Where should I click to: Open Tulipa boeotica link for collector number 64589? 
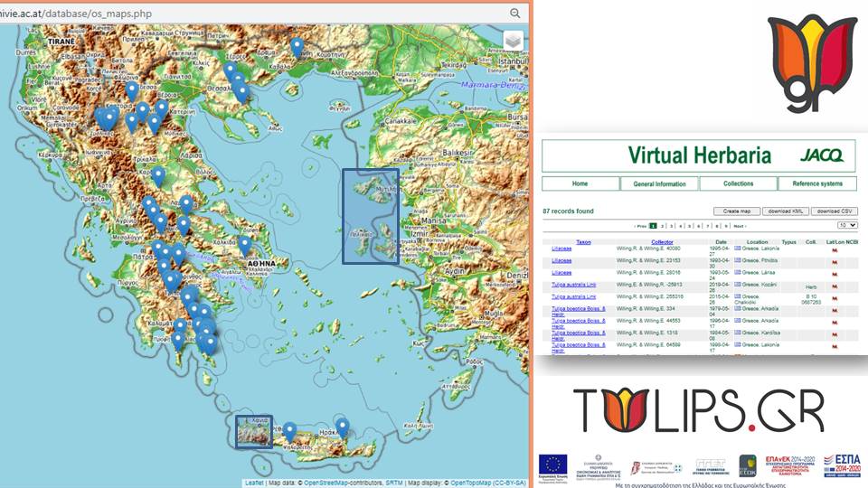tap(579, 347)
